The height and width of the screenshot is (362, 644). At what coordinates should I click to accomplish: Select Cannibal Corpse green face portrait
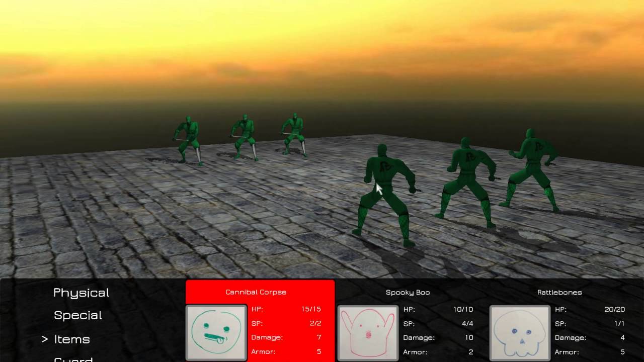click(x=216, y=333)
